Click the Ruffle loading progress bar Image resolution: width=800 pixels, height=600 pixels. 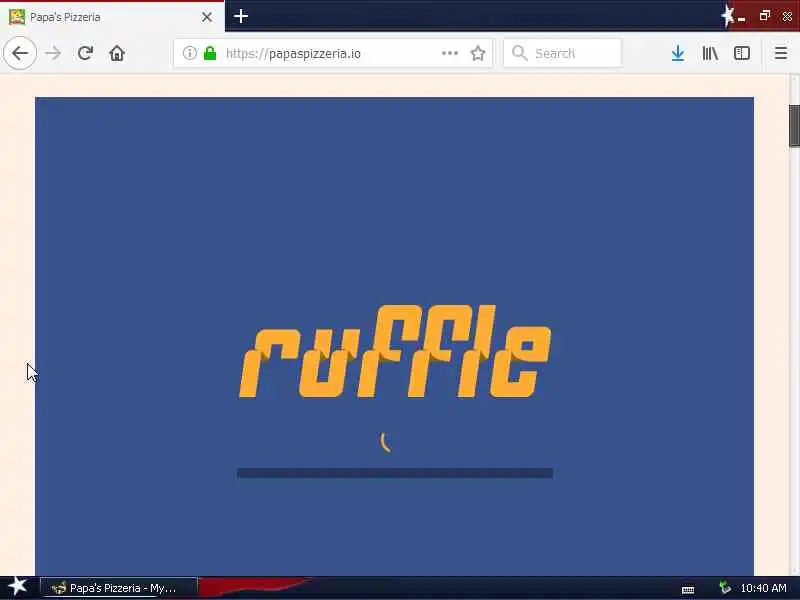click(x=395, y=473)
